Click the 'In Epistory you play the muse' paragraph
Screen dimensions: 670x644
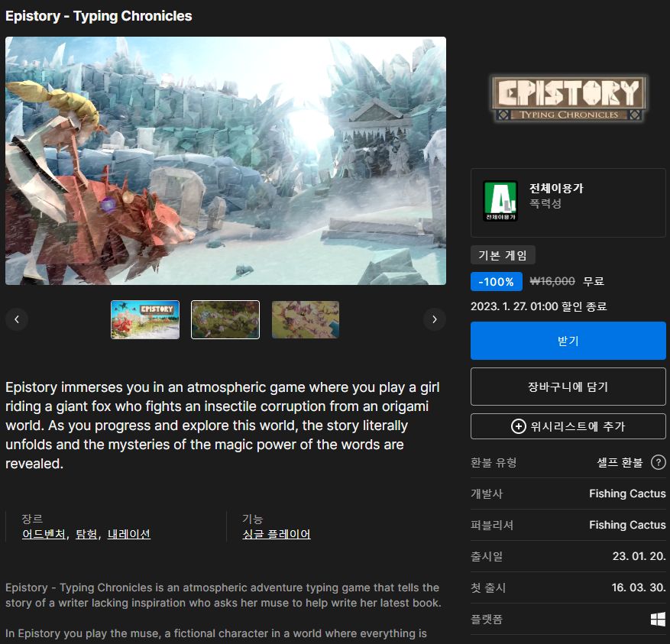216,633
